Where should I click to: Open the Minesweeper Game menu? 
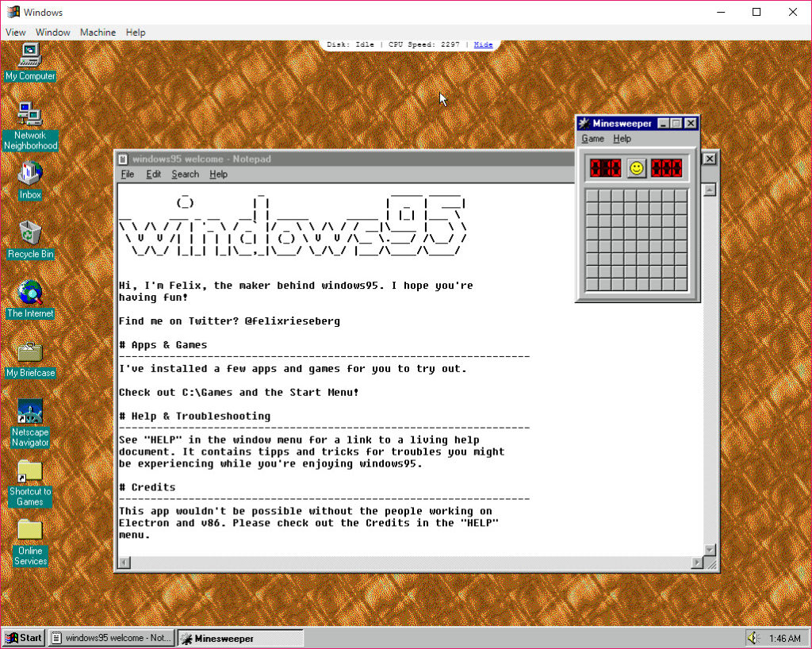(x=592, y=139)
